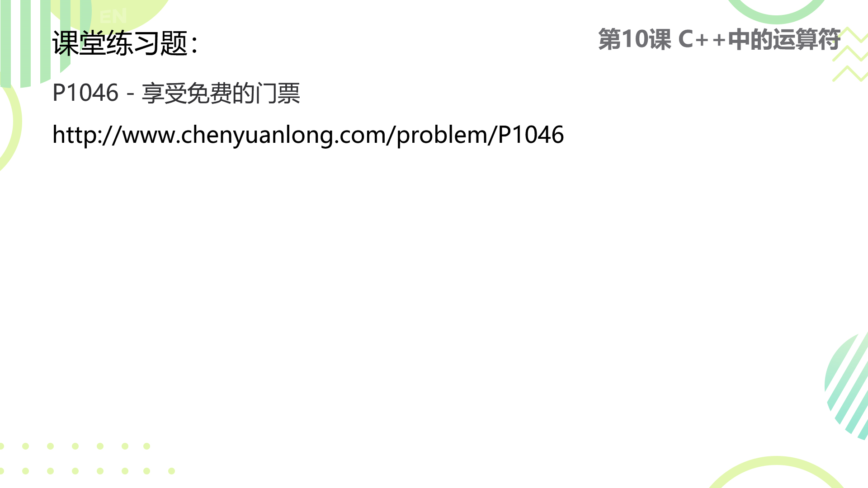Click the faint EN watermark text
The height and width of the screenshot is (488, 868).
click(113, 17)
